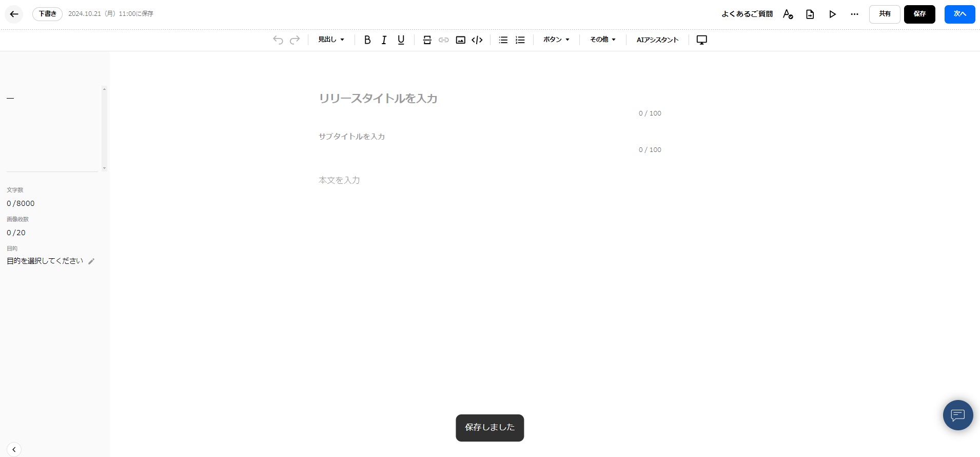The image size is (980, 457).
Task: Click the insert image icon
Action: pyautogui.click(x=461, y=40)
